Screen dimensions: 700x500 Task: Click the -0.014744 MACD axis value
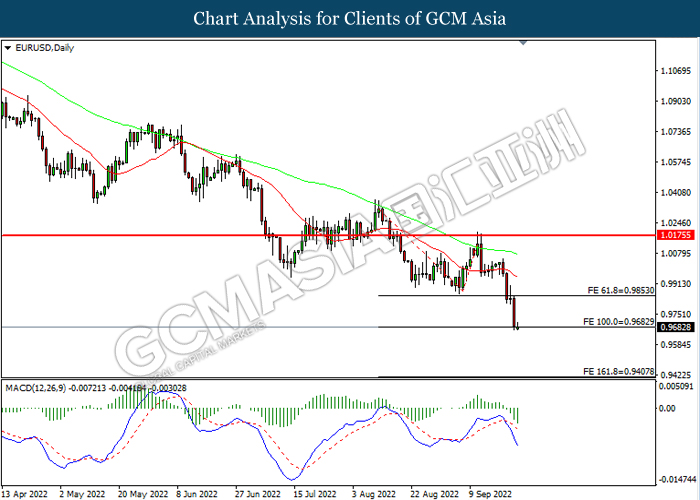point(678,479)
